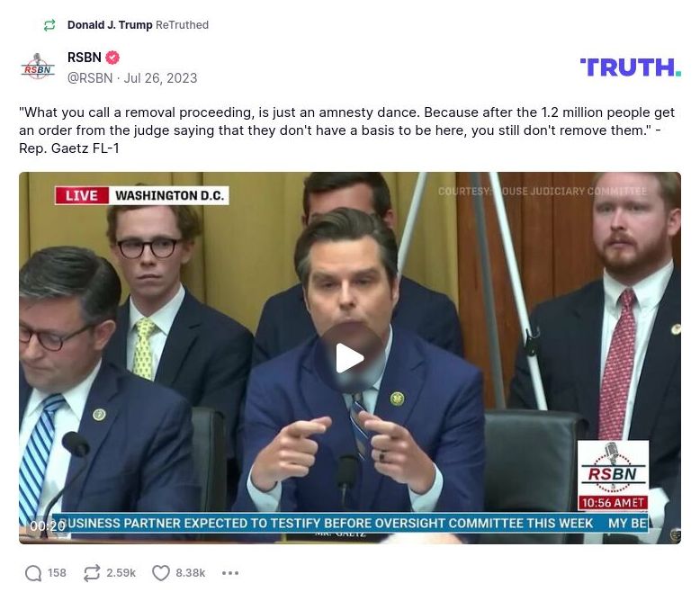Viewport: 700px width, 601px height.
Task: Like the post with heart icon
Action: (161, 573)
